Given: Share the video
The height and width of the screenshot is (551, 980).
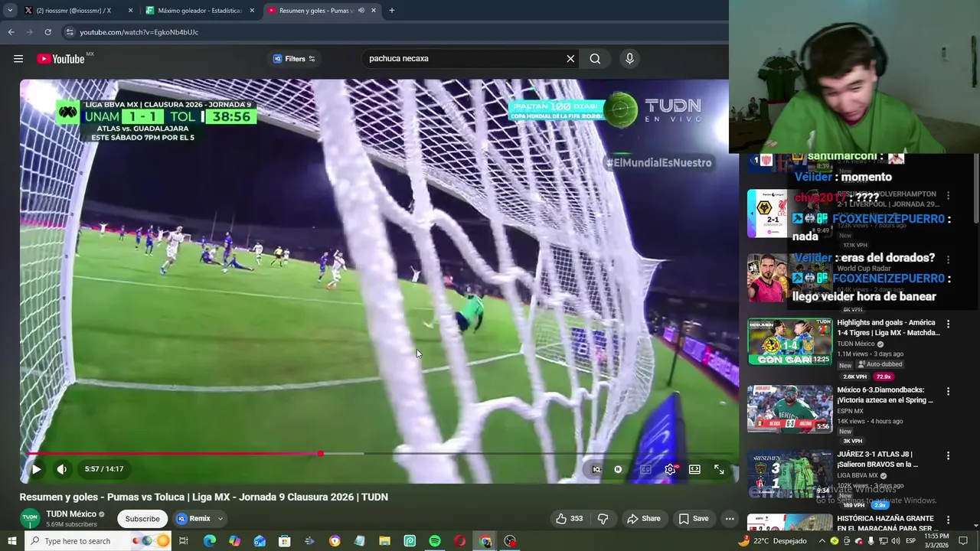Looking at the screenshot, I should (643, 519).
